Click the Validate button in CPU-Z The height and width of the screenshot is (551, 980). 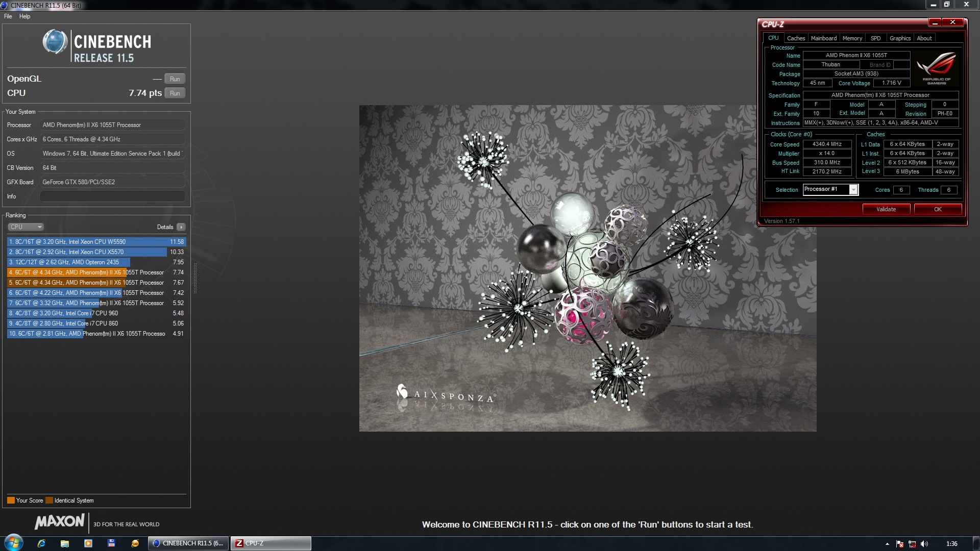[886, 209]
